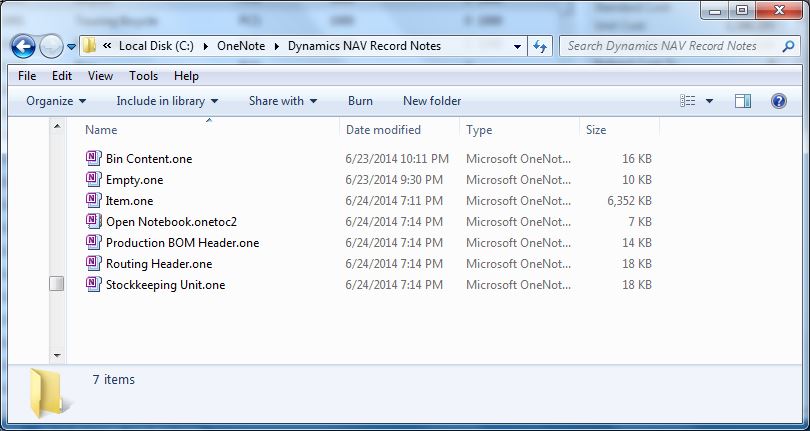
Task: Click Dynamics NAV Record Notes breadcrumb
Action: pos(364,46)
